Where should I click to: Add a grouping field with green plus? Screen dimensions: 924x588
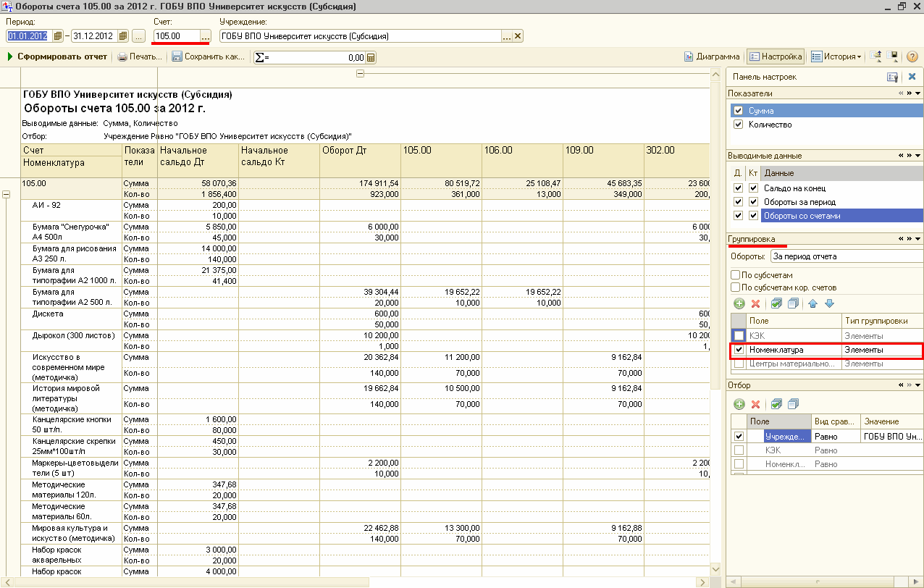point(739,304)
